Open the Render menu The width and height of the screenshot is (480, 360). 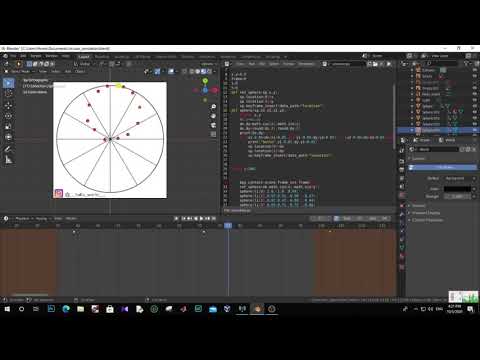coord(36,56)
